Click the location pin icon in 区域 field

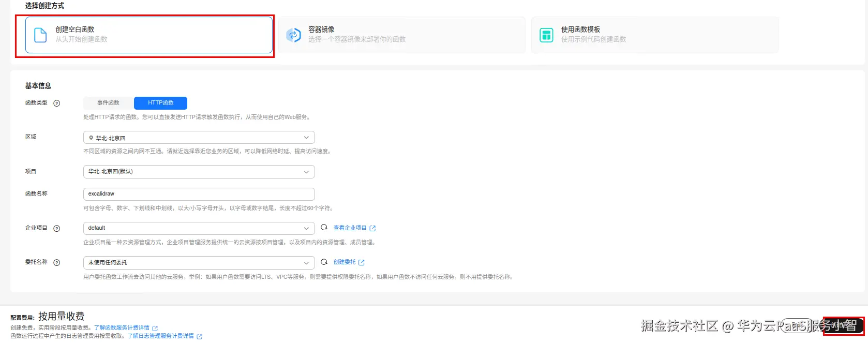91,138
